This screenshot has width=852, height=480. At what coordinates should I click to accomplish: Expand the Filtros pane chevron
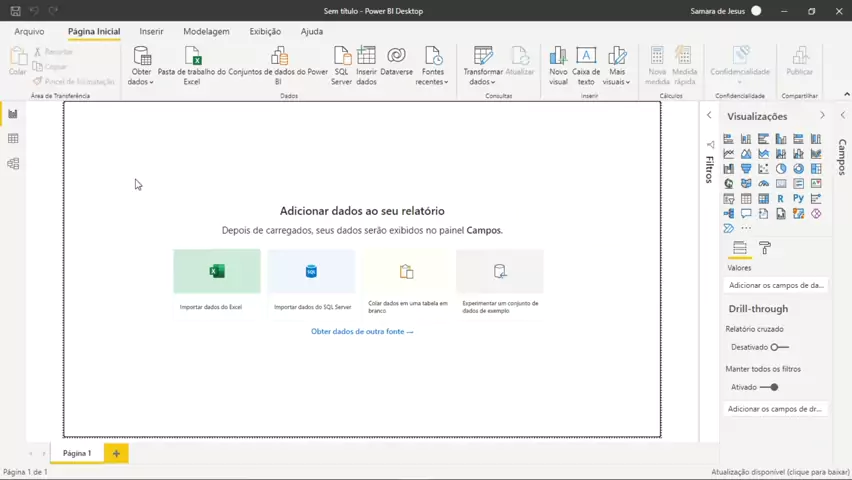(x=709, y=115)
